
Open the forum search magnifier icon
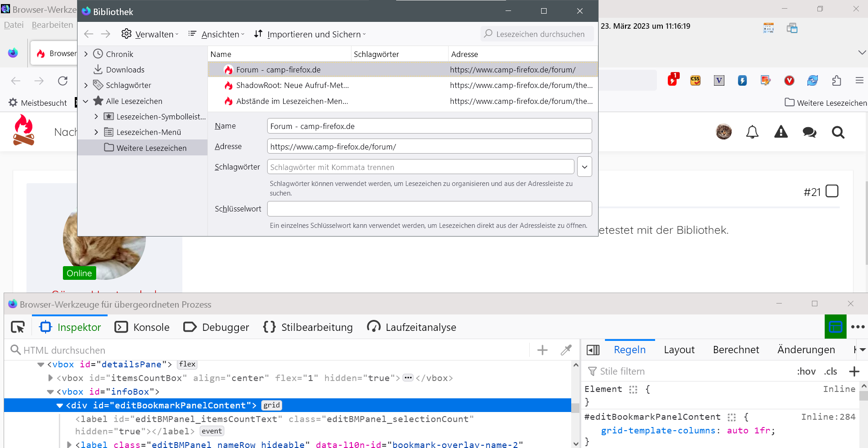pos(837,132)
